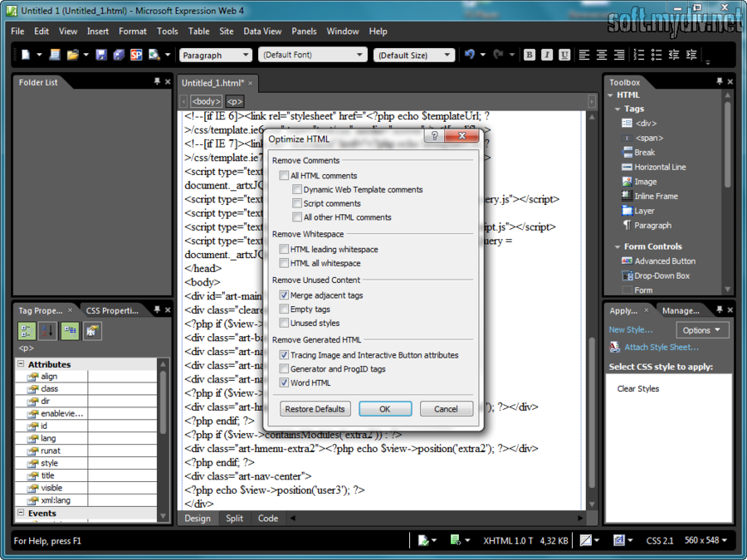
Task: Click the help question mark in Optimize HTML
Action: (433, 137)
